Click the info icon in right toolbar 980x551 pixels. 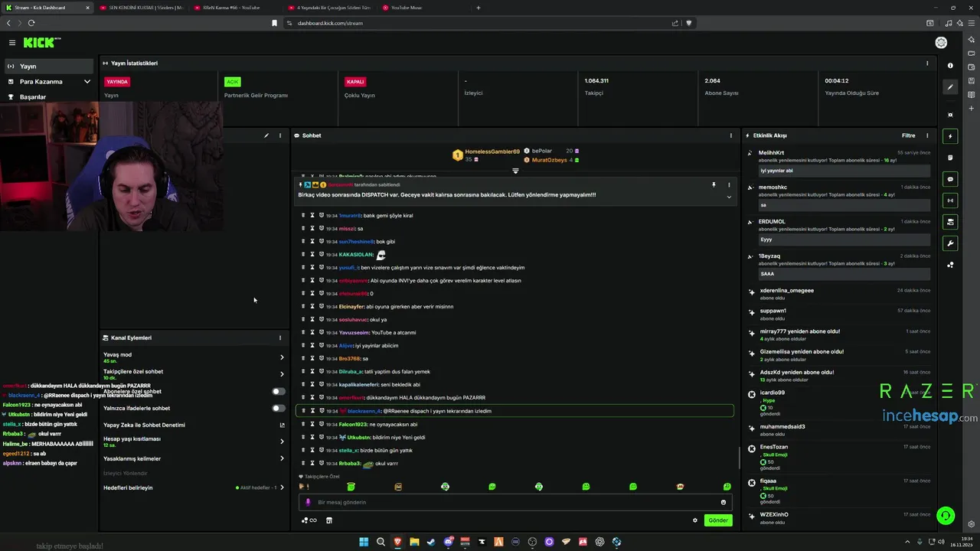tap(950, 66)
